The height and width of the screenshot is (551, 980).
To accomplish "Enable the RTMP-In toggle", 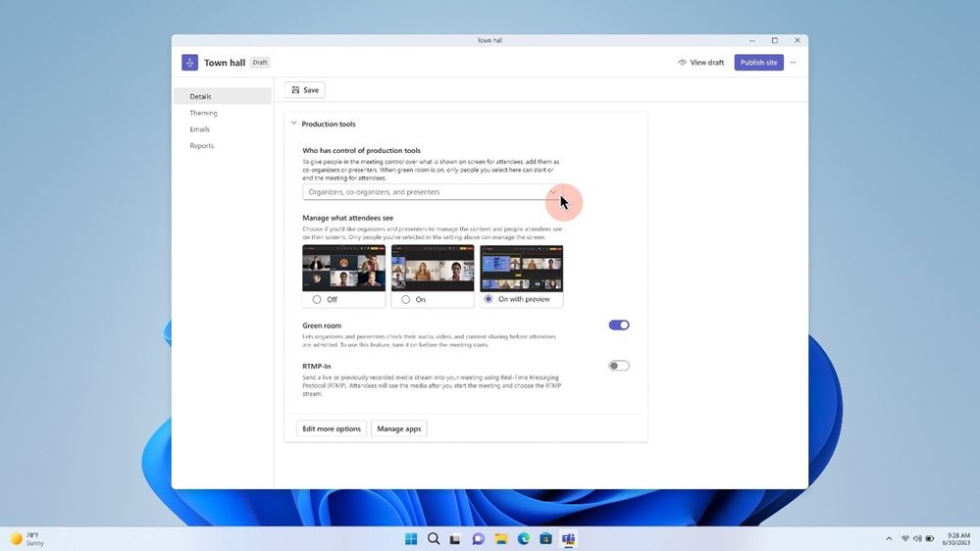I will pos(619,366).
